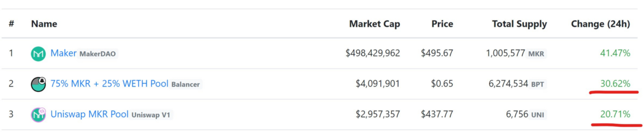
Task: Open the Uniswap MKR Pool link
Action: (90, 114)
